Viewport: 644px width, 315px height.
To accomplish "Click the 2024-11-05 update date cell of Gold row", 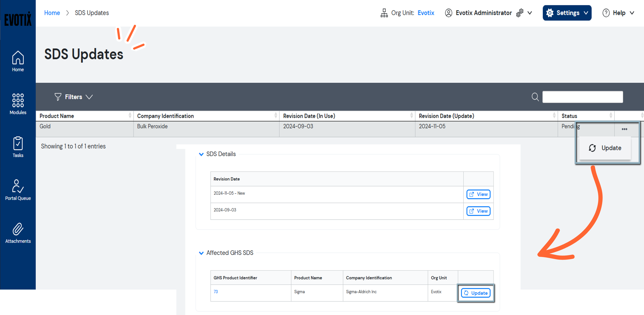I will (x=486, y=129).
